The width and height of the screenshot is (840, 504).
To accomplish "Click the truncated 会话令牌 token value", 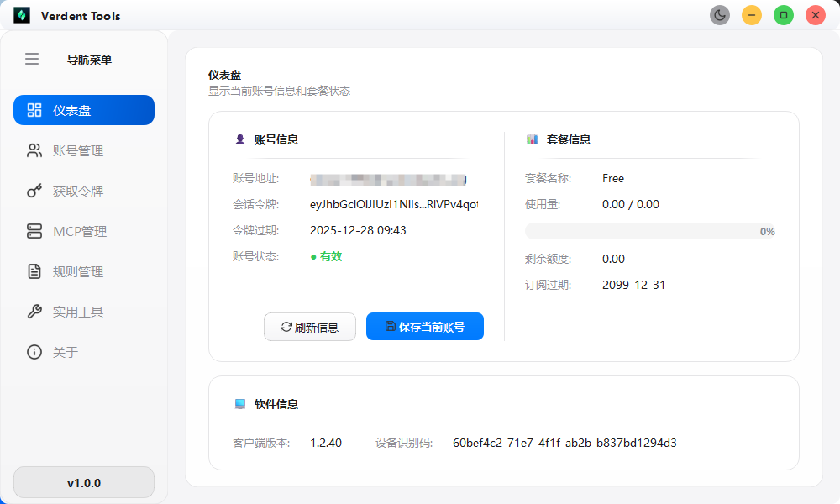I will click(393, 204).
